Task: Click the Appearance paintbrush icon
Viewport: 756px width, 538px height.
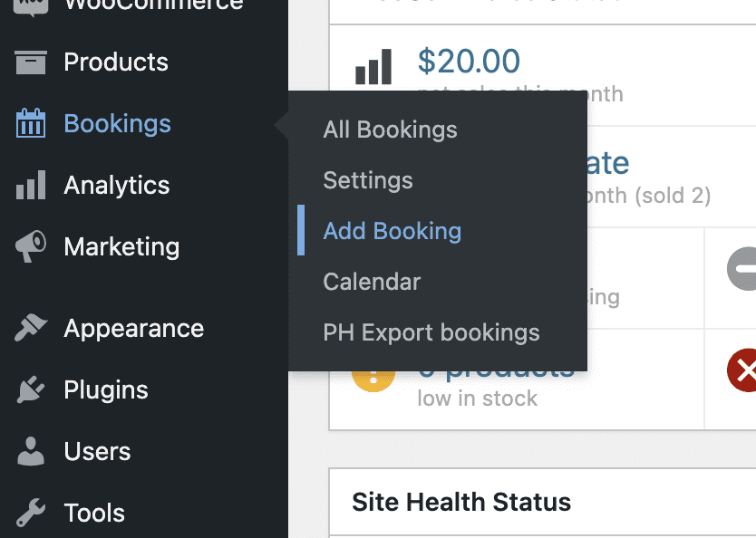Action: point(31,328)
